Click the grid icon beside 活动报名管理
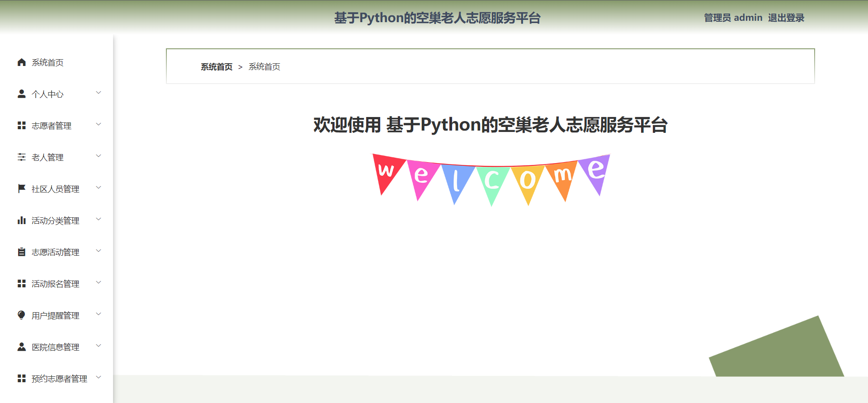The width and height of the screenshot is (868, 403). pyautogui.click(x=22, y=284)
